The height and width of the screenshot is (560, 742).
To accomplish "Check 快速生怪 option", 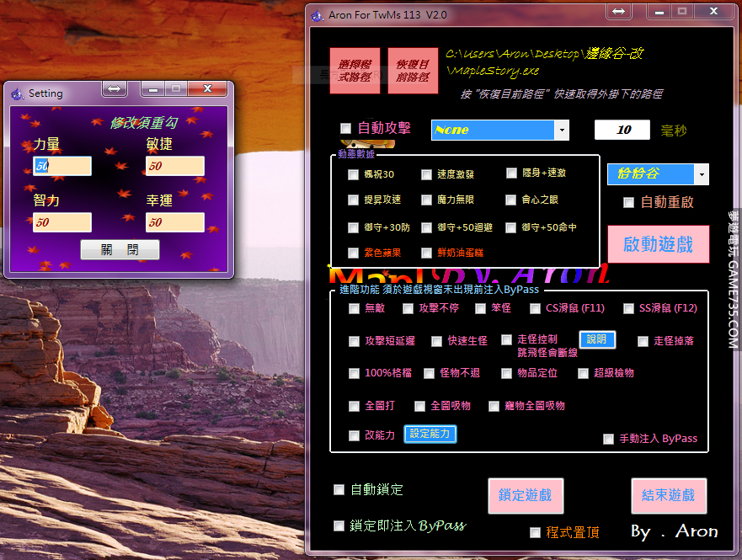I will tap(437, 342).
